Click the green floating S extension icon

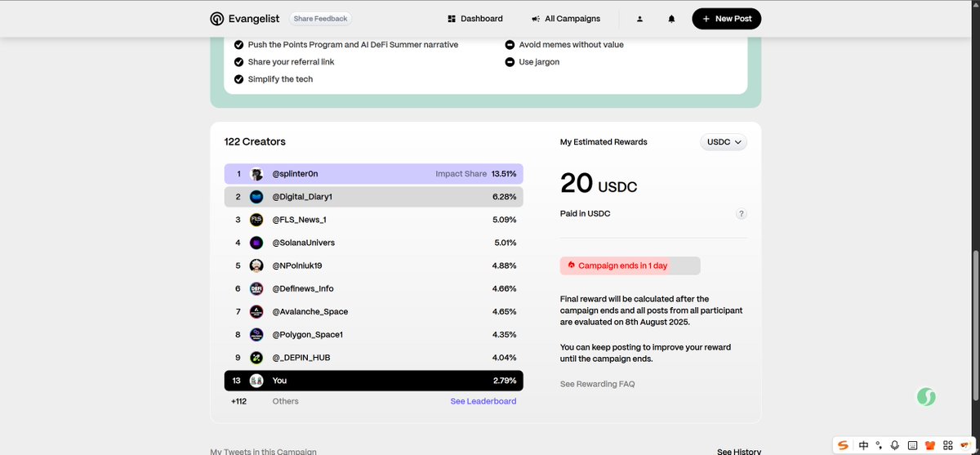[925, 397]
